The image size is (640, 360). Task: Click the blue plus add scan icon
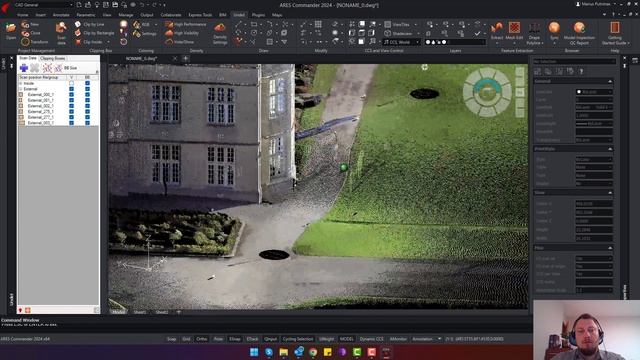tap(24, 68)
